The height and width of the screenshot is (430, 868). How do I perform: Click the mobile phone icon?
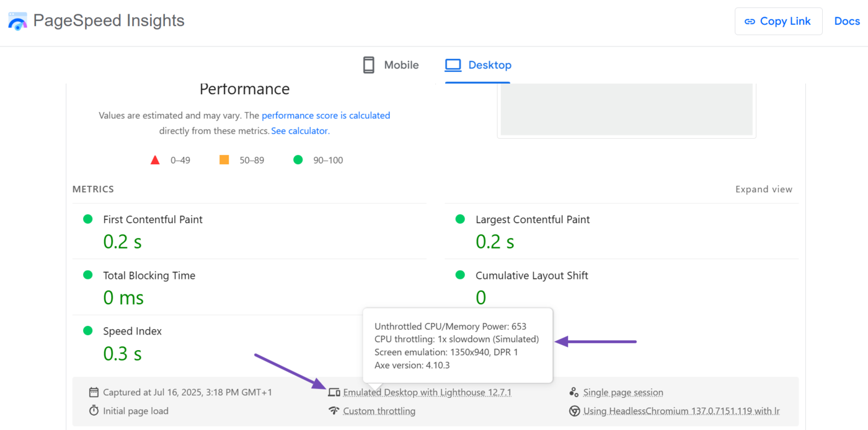pos(369,65)
